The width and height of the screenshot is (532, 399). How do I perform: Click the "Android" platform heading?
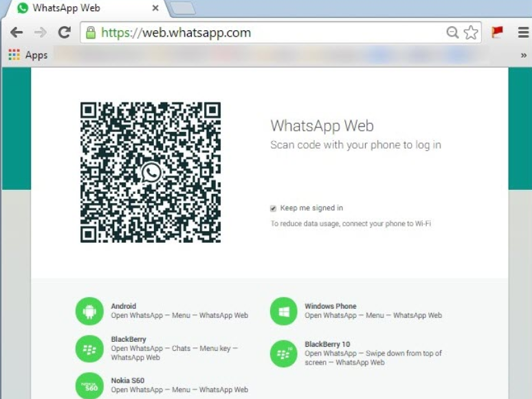pos(124,306)
